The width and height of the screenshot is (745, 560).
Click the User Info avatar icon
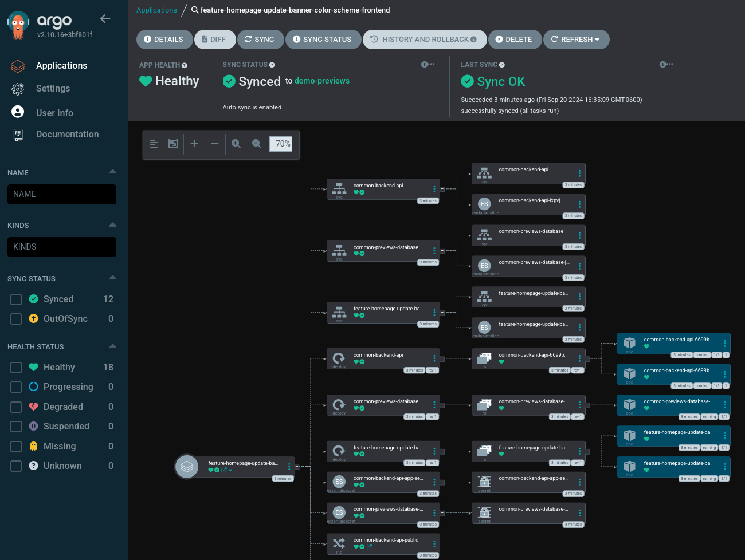(x=18, y=112)
